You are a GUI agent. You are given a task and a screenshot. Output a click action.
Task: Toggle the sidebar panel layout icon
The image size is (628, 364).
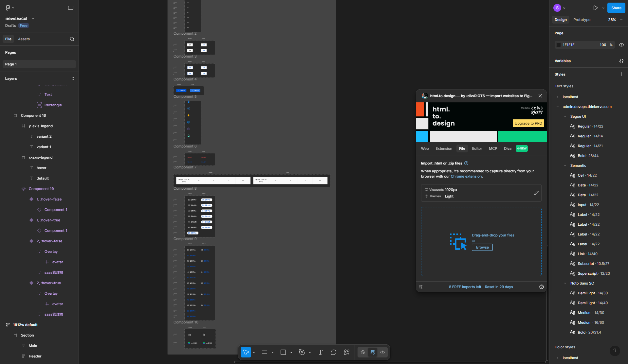point(71,8)
